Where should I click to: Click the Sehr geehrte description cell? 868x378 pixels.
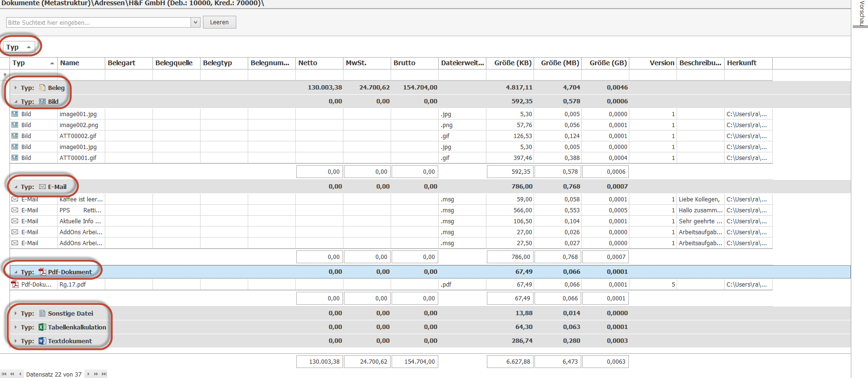click(700, 221)
